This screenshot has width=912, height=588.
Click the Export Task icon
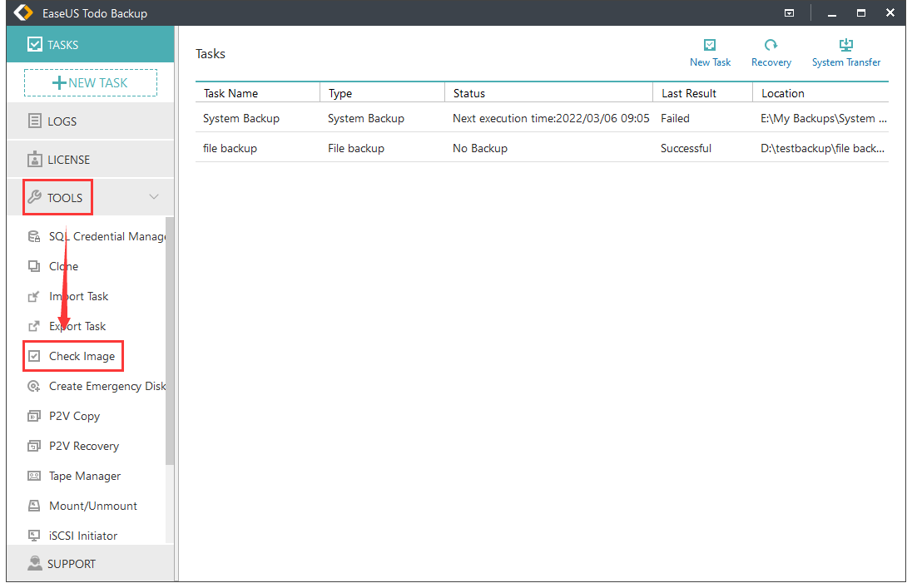(x=34, y=326)
